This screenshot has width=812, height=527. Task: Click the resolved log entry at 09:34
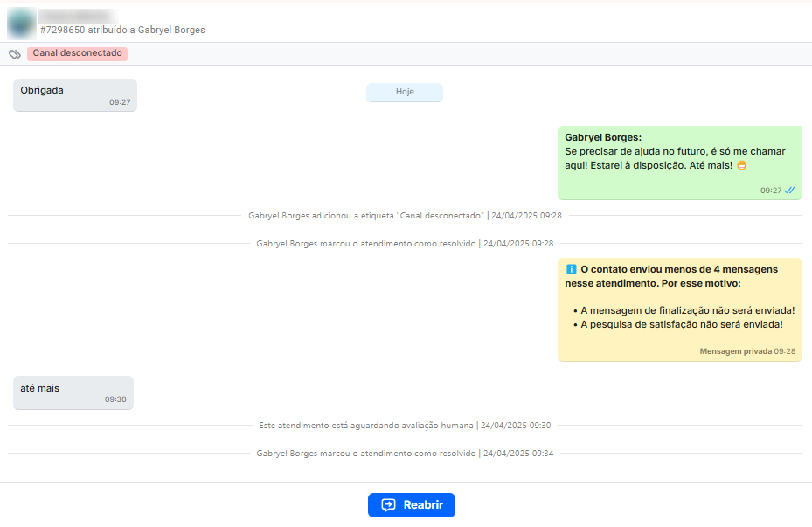[405, 454]
